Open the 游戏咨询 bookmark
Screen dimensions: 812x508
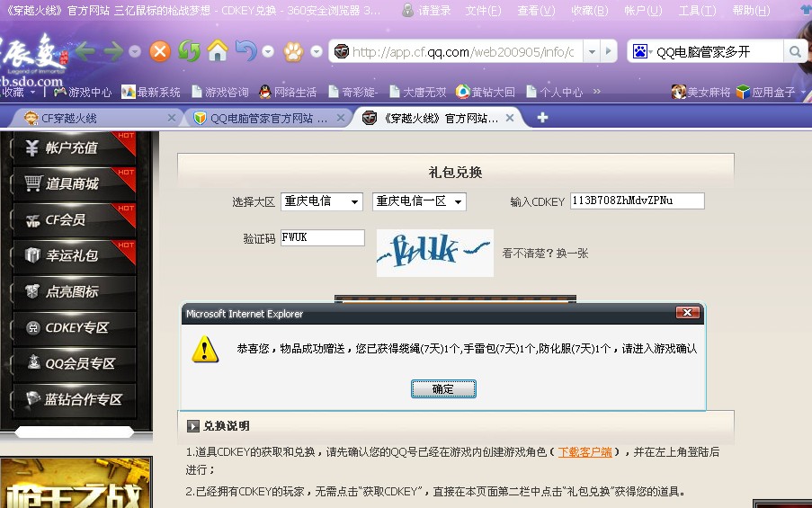[220, 93]
